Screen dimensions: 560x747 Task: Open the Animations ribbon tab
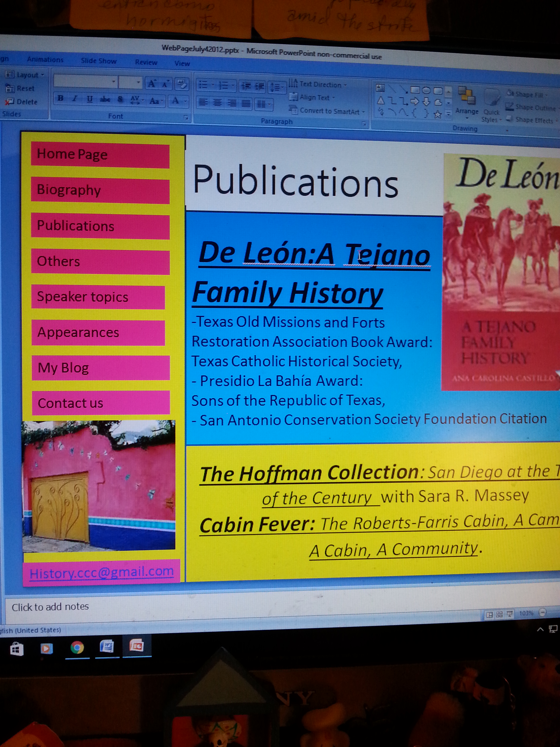click(x=45, y=60)
